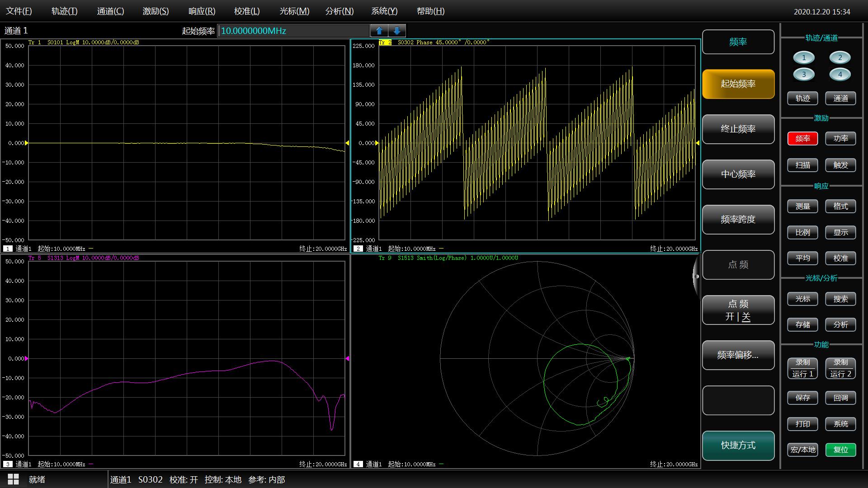Open the 文件(F) menu
The image size is (868, 488).
(19, 11)
